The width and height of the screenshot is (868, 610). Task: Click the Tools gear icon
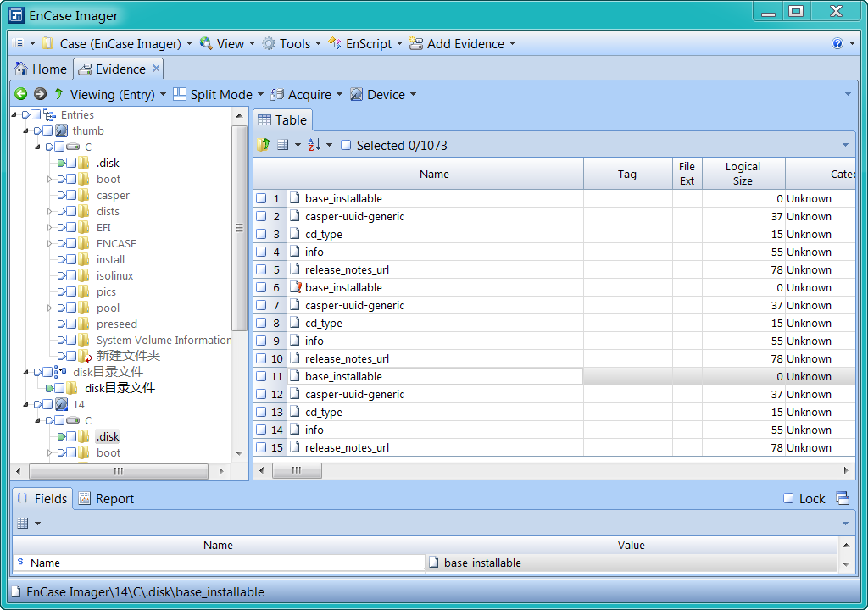point(269,43)
